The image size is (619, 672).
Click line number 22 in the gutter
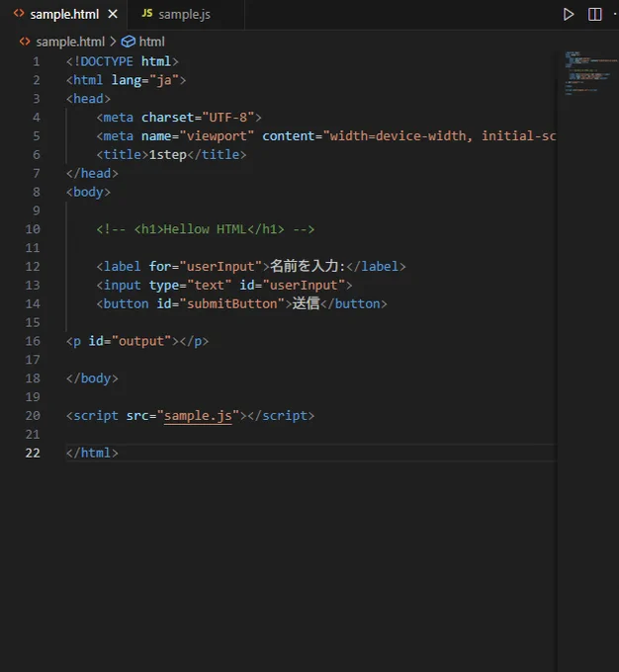tap(33, 453)
